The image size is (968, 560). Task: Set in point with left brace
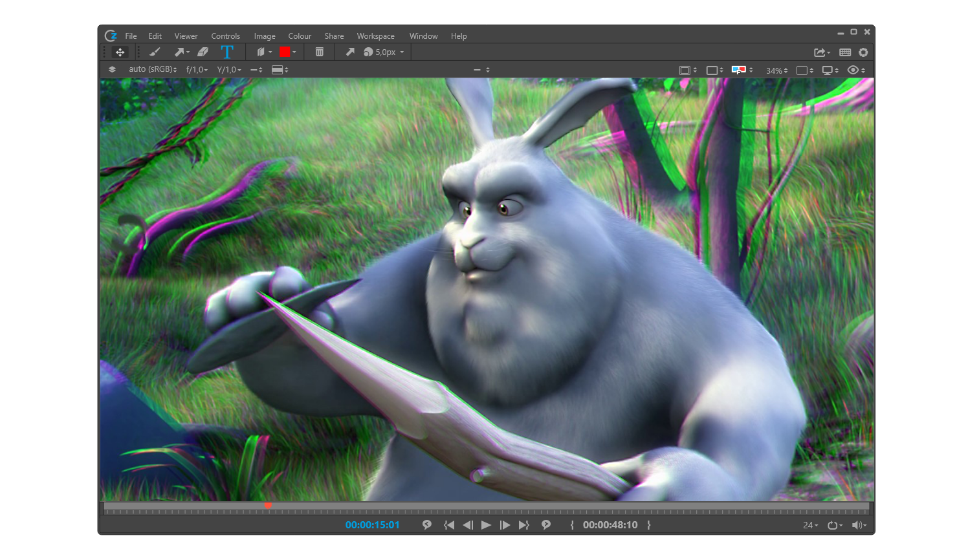coord(572,525)
